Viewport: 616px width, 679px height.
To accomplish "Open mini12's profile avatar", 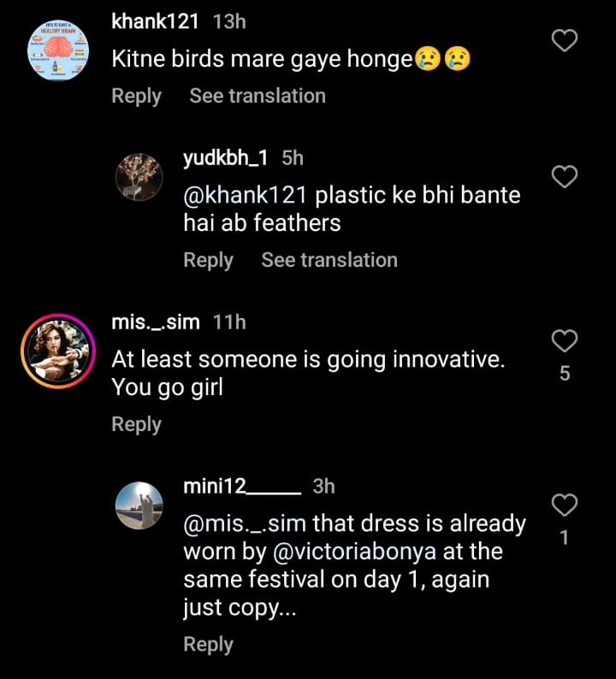I will coord(139,505).
